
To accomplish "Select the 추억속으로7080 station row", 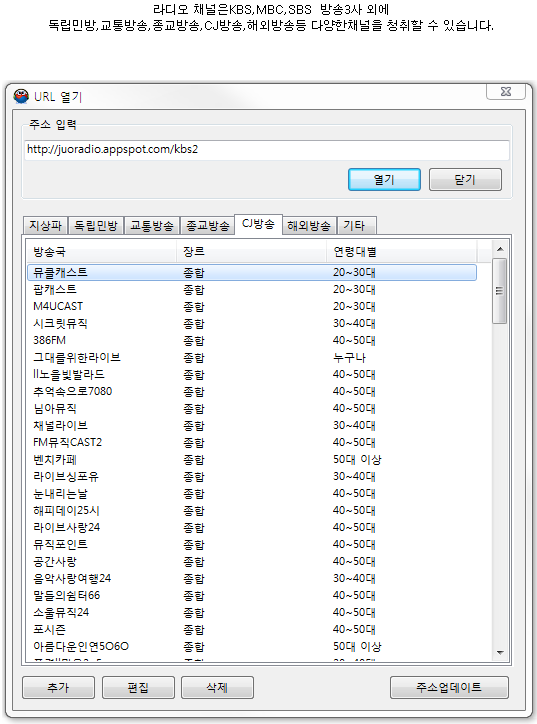I will [252, 392].
